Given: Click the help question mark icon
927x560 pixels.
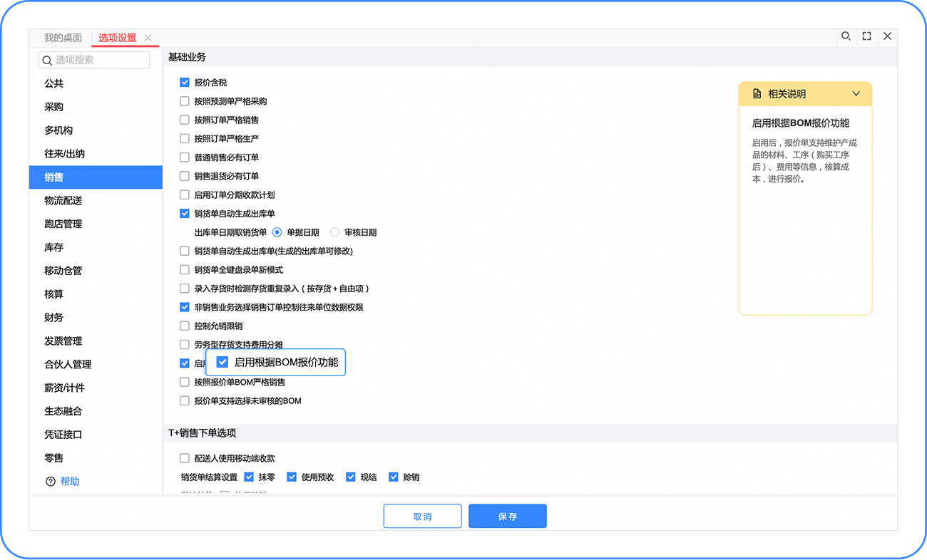Looking at the screenshot, I should click(50, 482).
